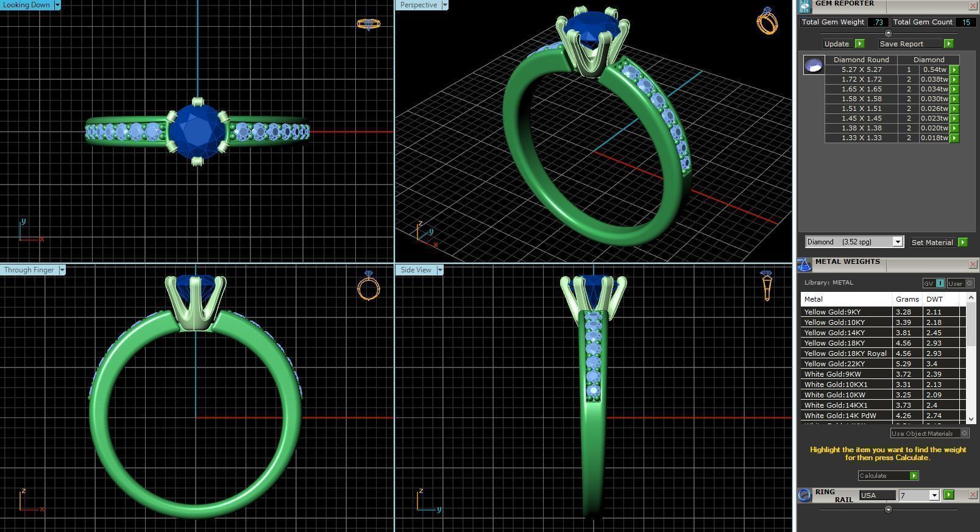The width and height of the screenshot is (980, 532).
Task: Click ring icon in Through Finger viewport
Action: click(369, 286)
